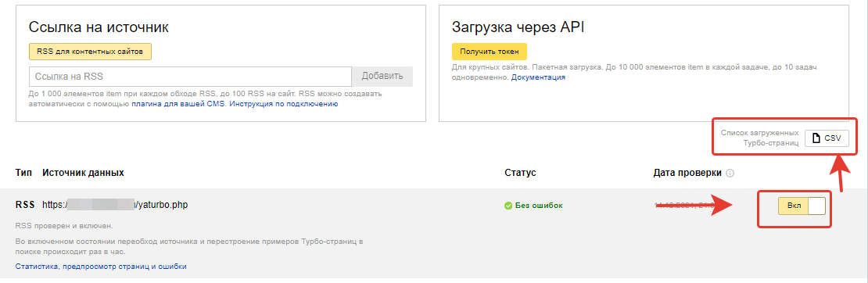Click the Добавить button
The image size is (868, 283).
tap(382, 77)
